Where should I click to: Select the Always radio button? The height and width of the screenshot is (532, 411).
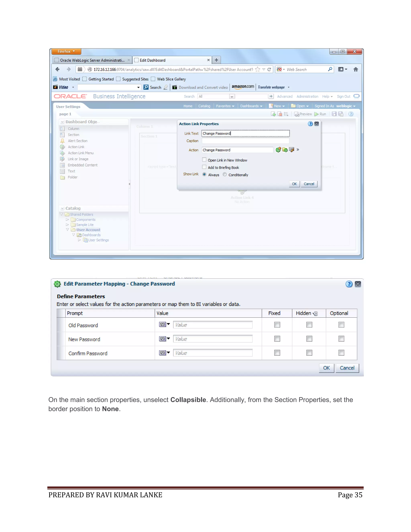tap(204, 174)
